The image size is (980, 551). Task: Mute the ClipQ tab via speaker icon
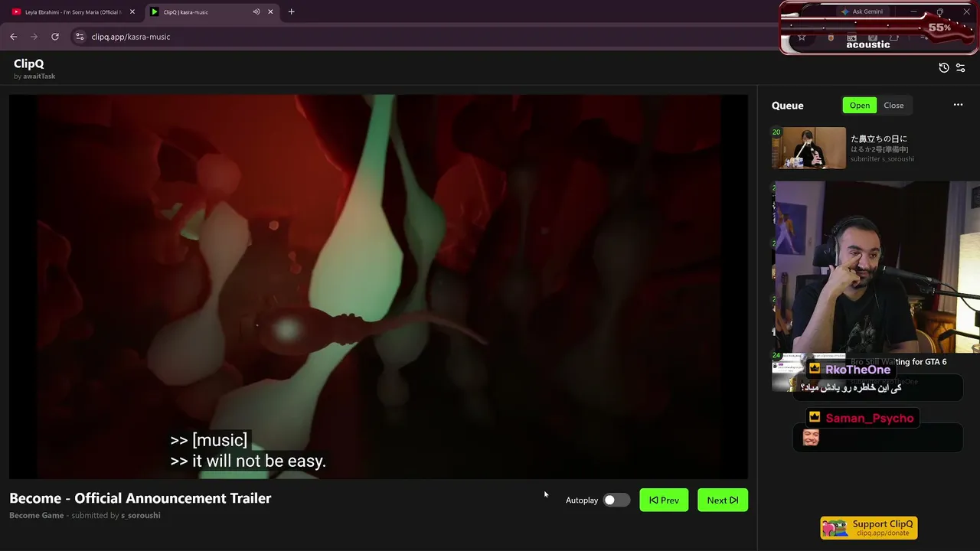tap(256, 11)
